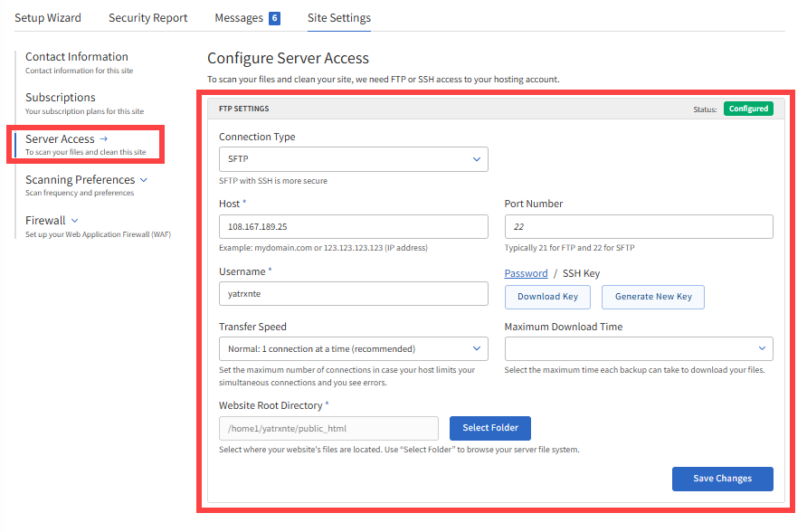Click the Download Key button

tap(547, 297)
